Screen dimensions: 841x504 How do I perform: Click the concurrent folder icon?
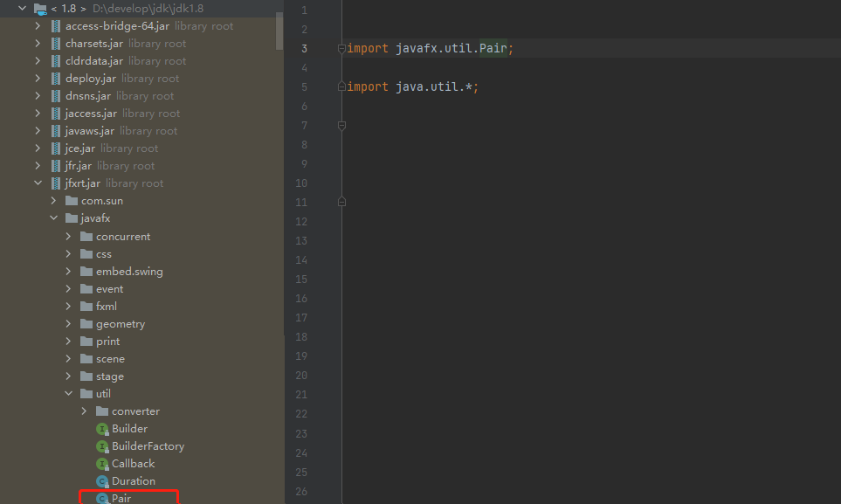(x=86, y=236)
